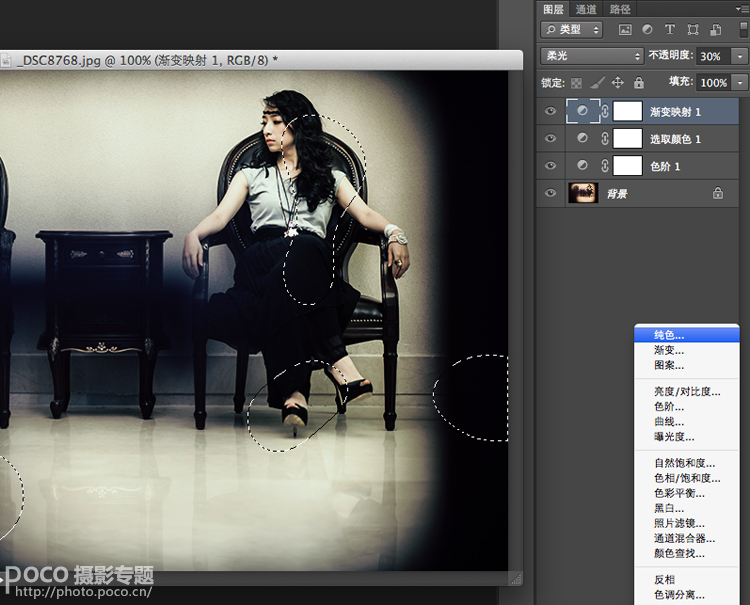Screen dimensions: 750x605
Task: Choose 反相 menu item
Action: (x=687, y=580)
